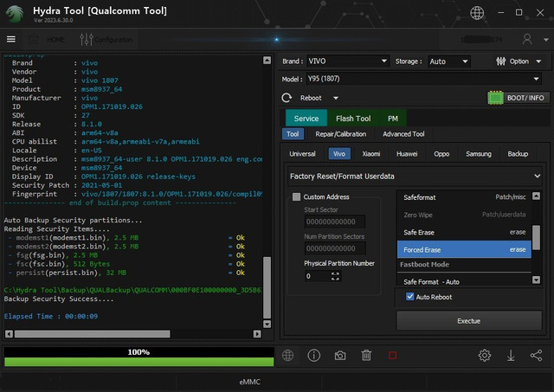Click the user account profile icon
The image size is (554, 392).
(x=527, y=39)
